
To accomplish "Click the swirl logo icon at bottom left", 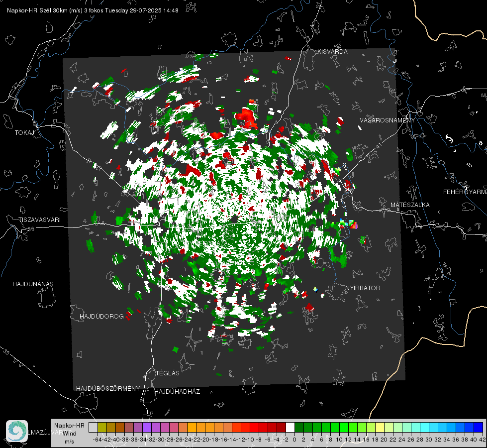I will point(17,431).
